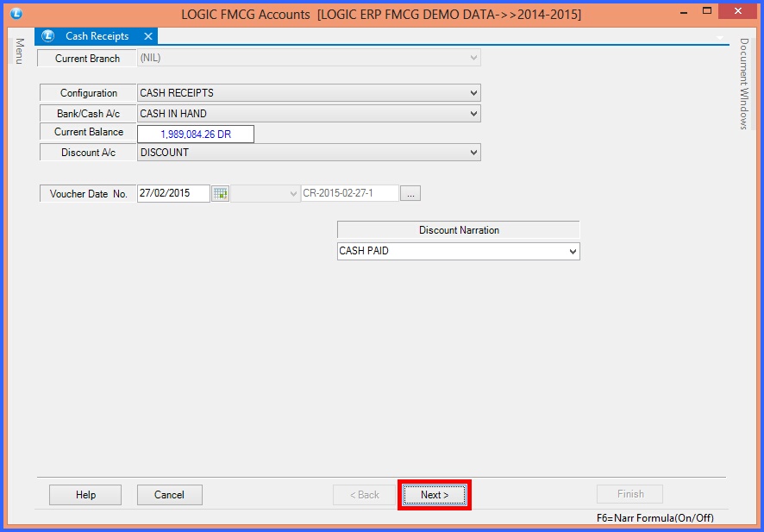Click the ellipsis button beside voucher number
The image size is (764, 532).
pos(410,193)
